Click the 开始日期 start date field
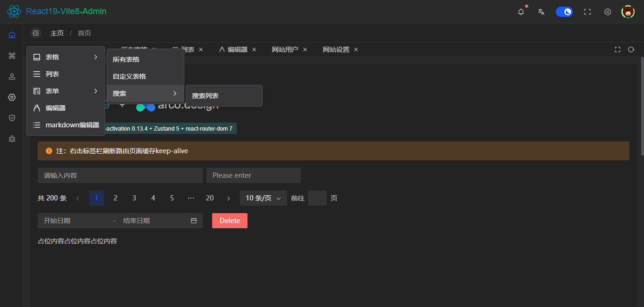This screenshot has height=307, width=644. click(x=75, y=221)
